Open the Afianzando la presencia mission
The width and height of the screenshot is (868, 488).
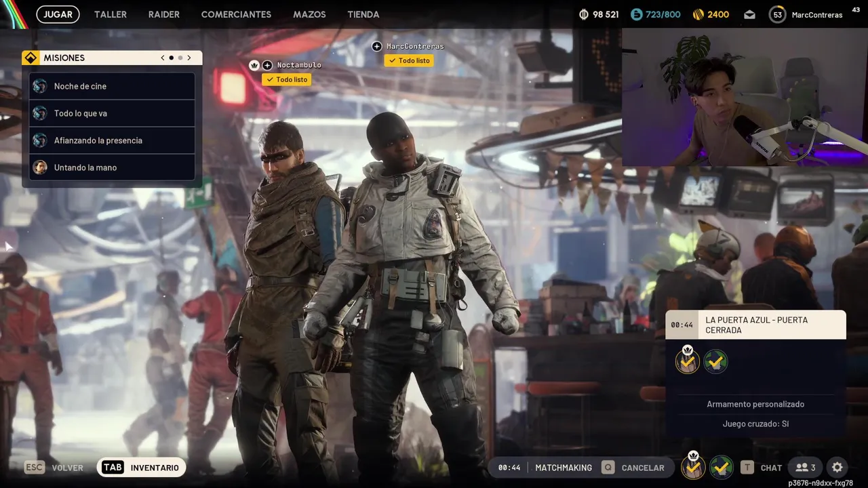pos(112,140)
